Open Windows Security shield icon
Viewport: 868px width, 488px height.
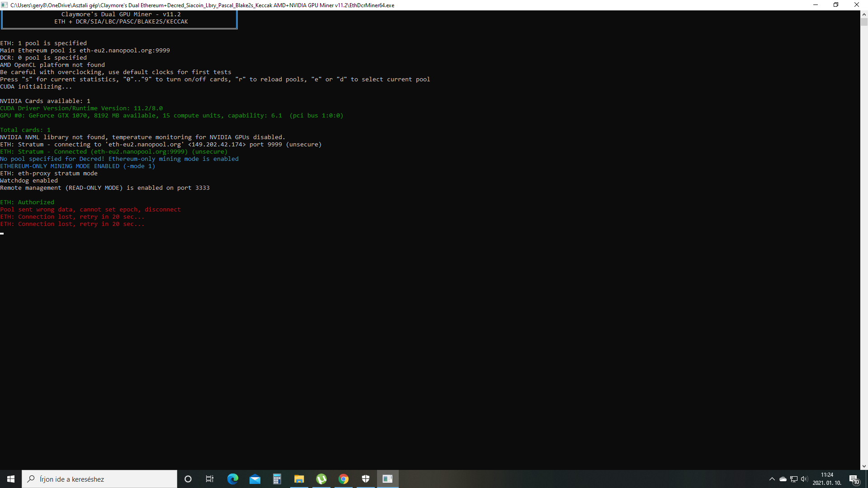click(366, 479)
